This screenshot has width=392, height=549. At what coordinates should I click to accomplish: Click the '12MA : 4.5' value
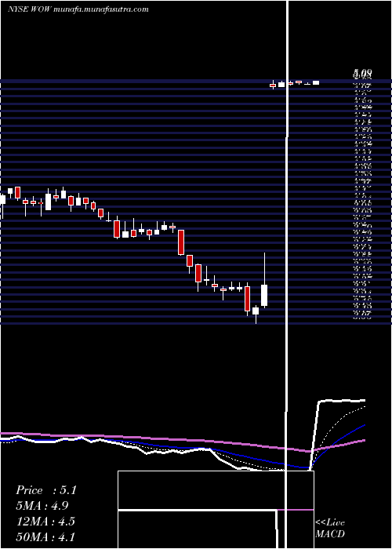(x=45, y=522)
